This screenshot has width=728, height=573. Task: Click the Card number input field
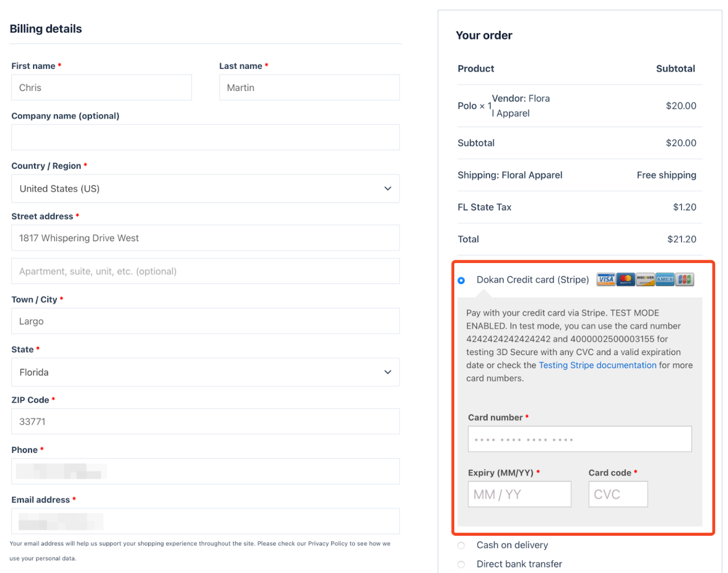580,439
